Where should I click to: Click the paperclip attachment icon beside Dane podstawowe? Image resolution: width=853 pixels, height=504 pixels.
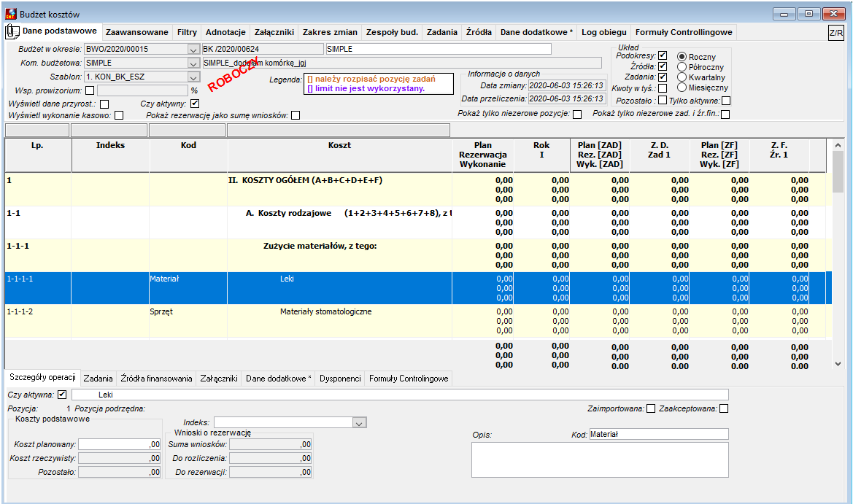click(12, 31)
